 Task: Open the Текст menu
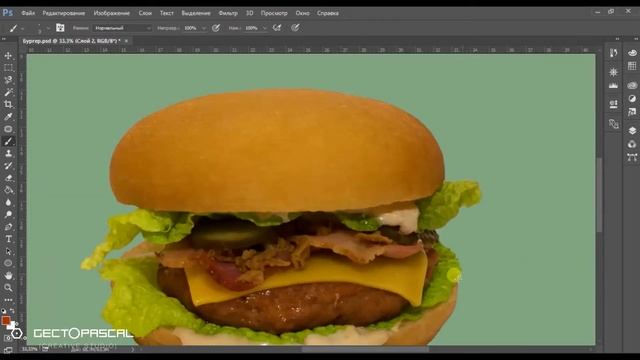tap(167, 13)
